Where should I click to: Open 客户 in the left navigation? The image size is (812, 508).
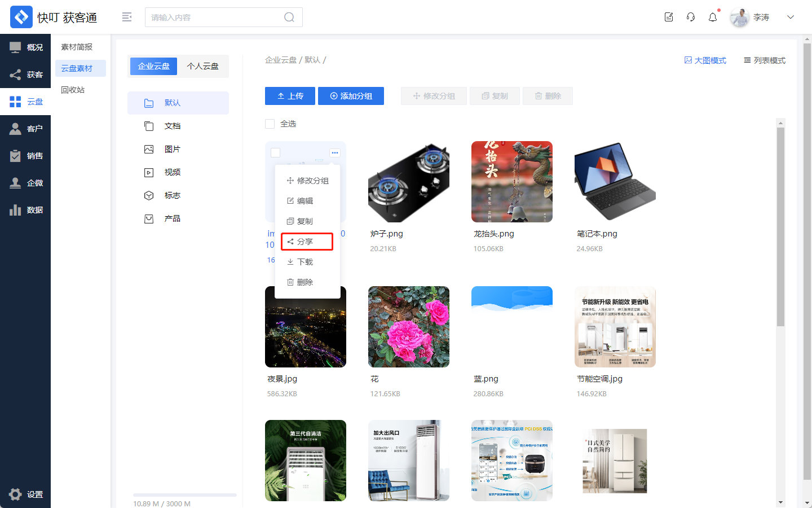point(25,129)
